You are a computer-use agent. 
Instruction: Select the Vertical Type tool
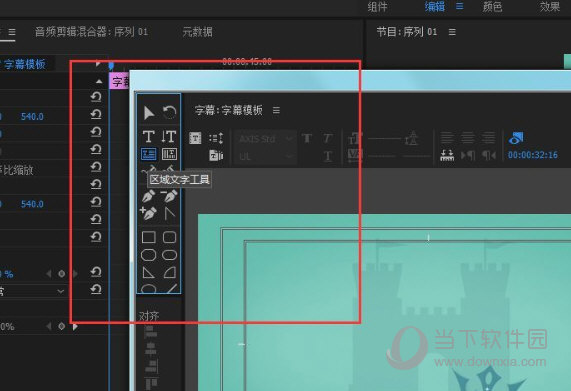pos(169,137)
